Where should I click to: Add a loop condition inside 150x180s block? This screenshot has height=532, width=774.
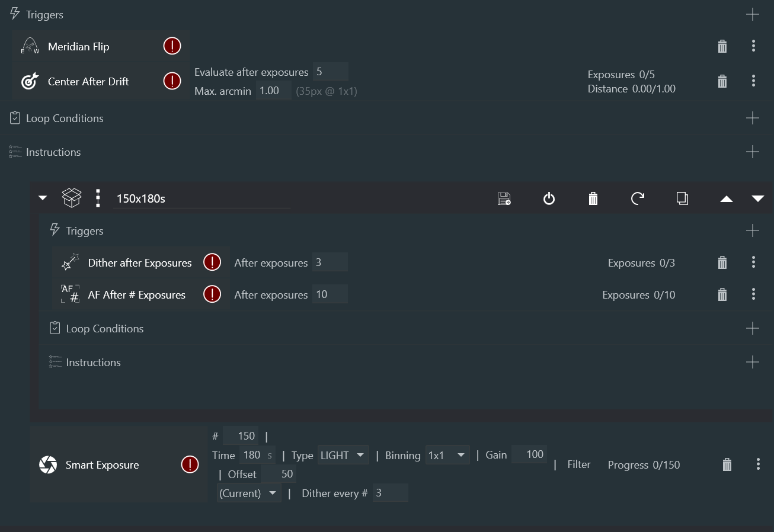pyautogui.click(x=752, y=328)
